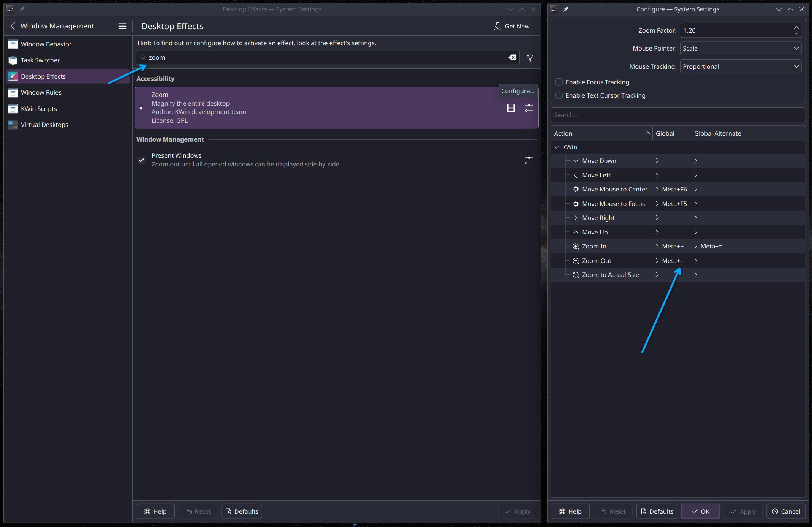Enable Text Cursor Tracking checkbox
Viewport: 812px width, 527px height.
point(559,95)
